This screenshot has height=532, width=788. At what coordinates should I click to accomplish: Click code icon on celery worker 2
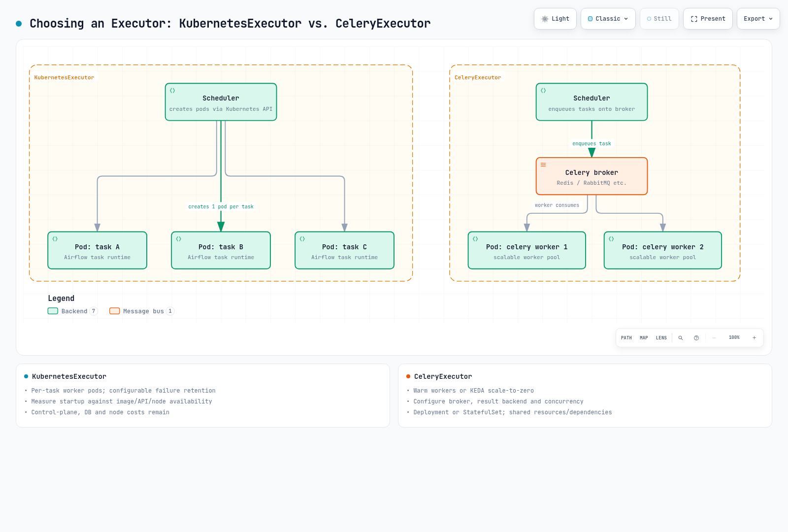pos(611,239)
